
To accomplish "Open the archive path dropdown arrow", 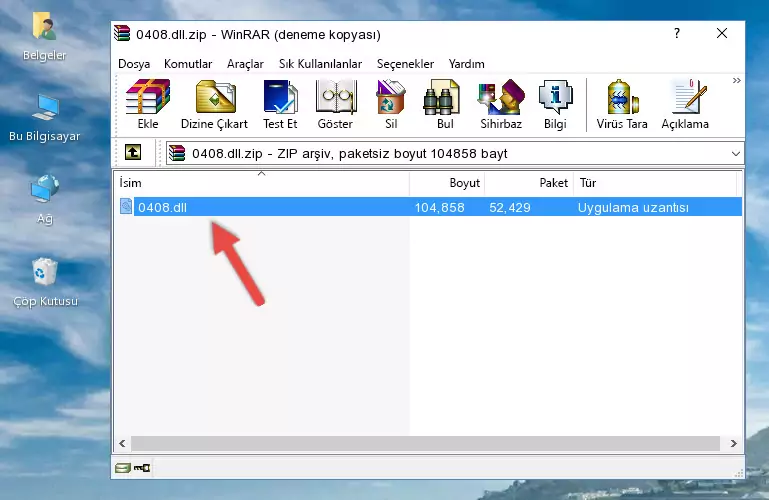I will (736, 153).
